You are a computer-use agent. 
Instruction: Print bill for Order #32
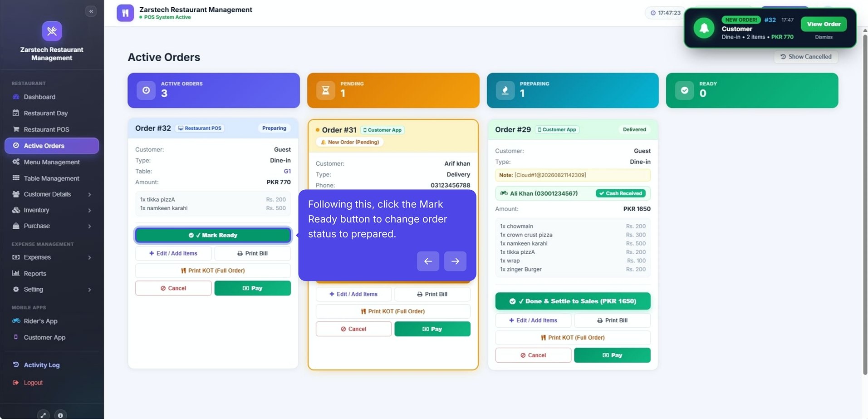(x=252, y=253)
